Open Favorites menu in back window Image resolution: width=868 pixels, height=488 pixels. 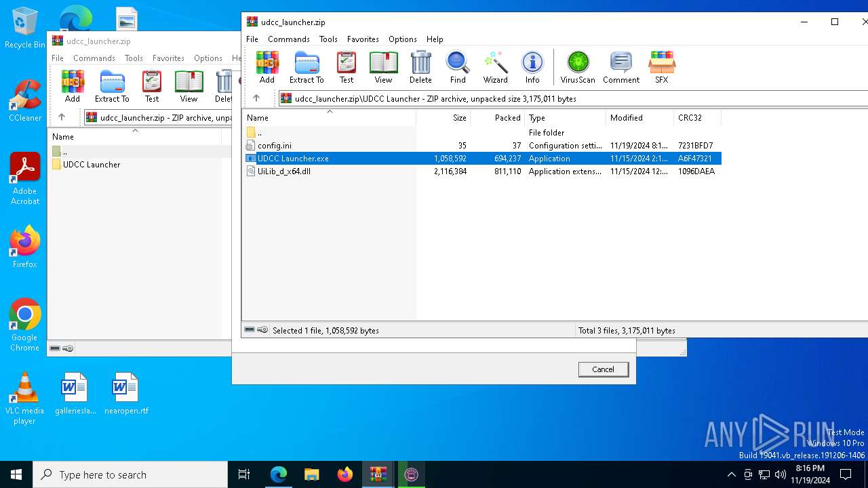168,58
